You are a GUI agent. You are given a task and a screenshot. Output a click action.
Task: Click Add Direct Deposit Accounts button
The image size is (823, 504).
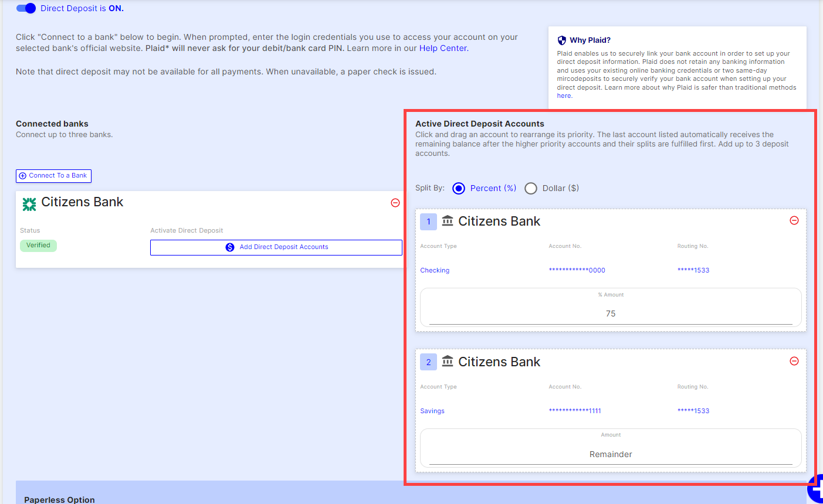pos(276,247)
